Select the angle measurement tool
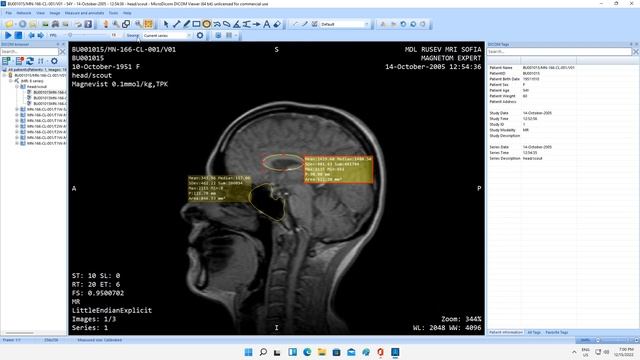The image size is (640, 360). pyautogui.click(x=236, y=24)
